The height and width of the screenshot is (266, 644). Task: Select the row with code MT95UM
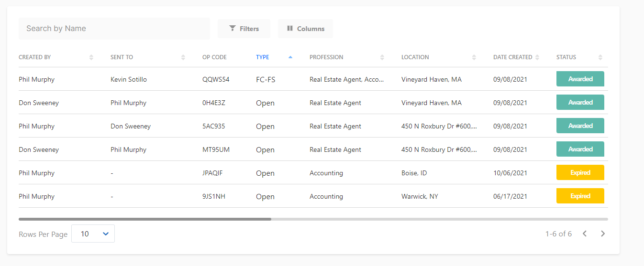click(x=313, y=149)
